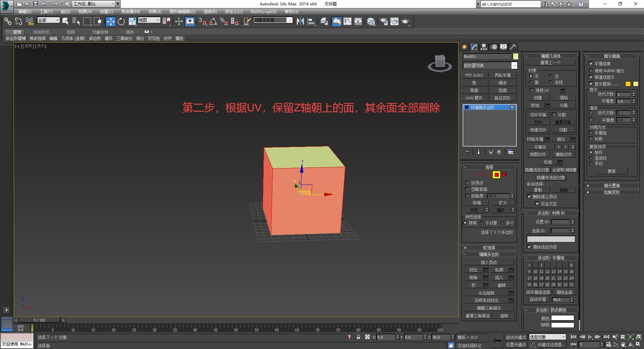Click the 颜色 vertex color swatch

pyautogui.click(x=562, y=318)
